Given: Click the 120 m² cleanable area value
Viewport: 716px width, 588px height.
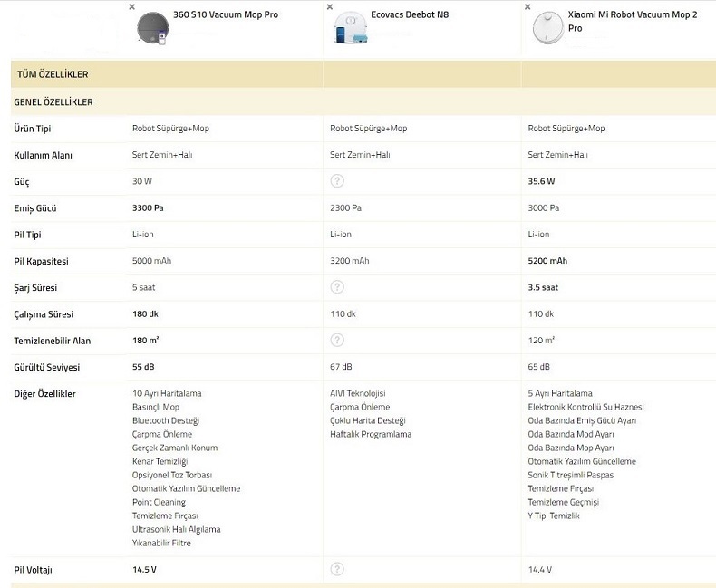Looking at the screenshot, I should click(541, 340).
